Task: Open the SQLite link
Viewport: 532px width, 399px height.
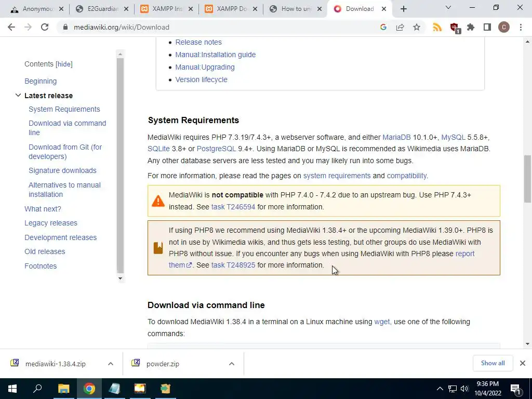Action: [158, 149]
